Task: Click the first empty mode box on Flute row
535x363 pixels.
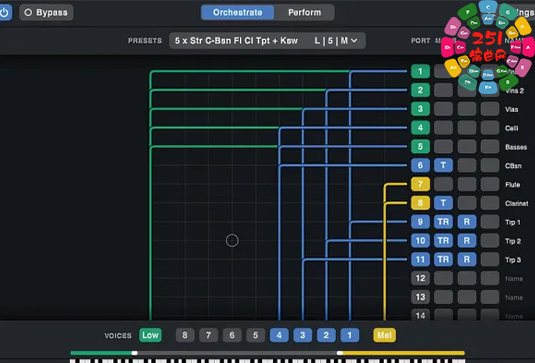Action: (x=443, y=184)
